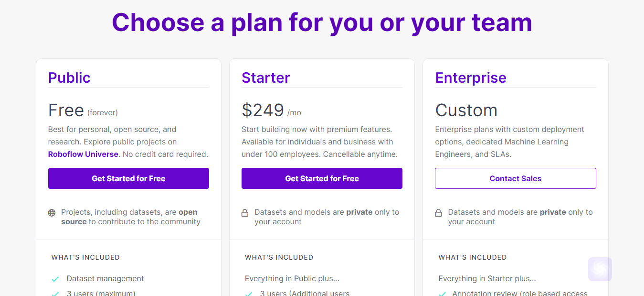Select the Public plan heading

coord(69,77)
